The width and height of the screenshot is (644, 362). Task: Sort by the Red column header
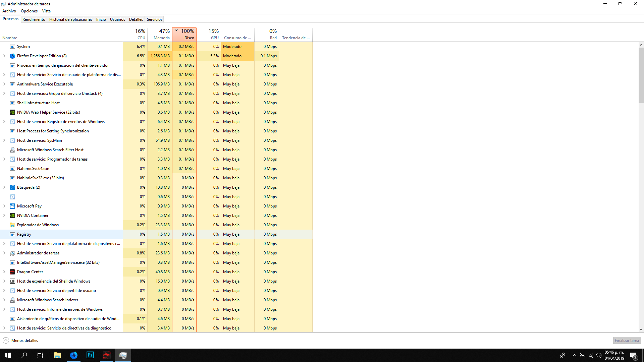[267, 35]
